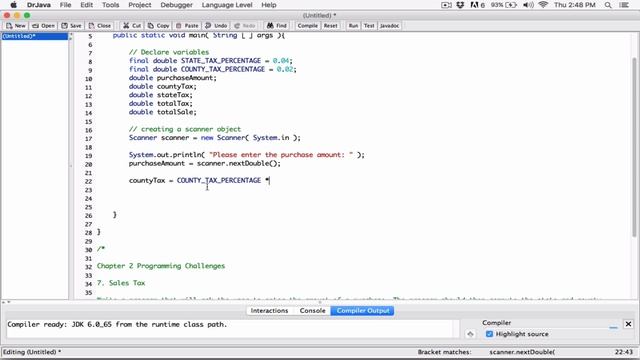Click the clock showing Thu 2:48 PM
This screenshot has width=640, height=360.
coord(574,5)
